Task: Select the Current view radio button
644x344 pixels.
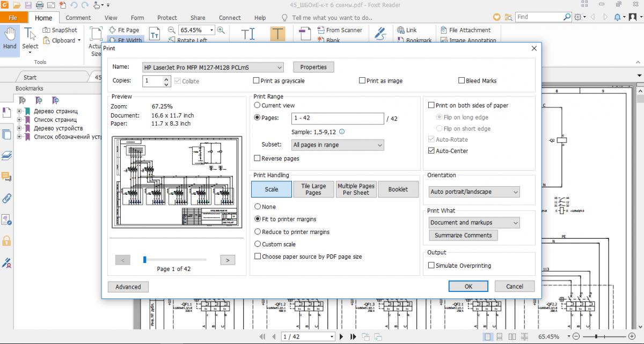Action: click(x=258, y=106)
